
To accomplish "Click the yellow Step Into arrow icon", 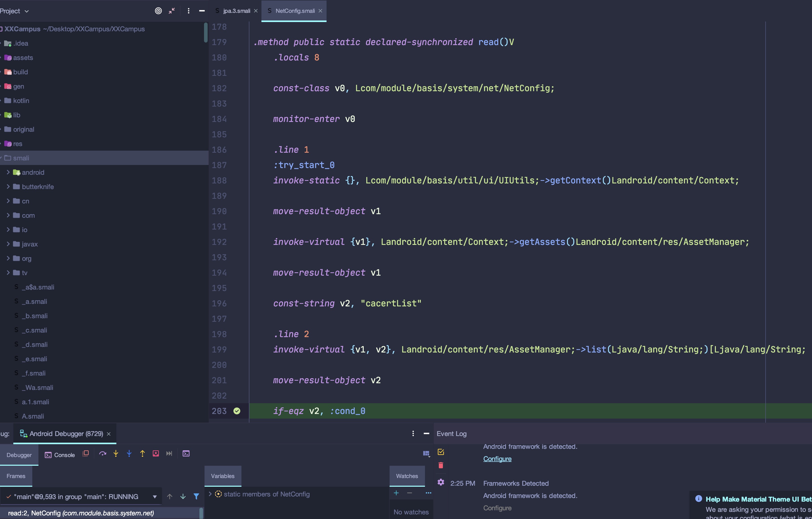I will [x=116, y=454].
